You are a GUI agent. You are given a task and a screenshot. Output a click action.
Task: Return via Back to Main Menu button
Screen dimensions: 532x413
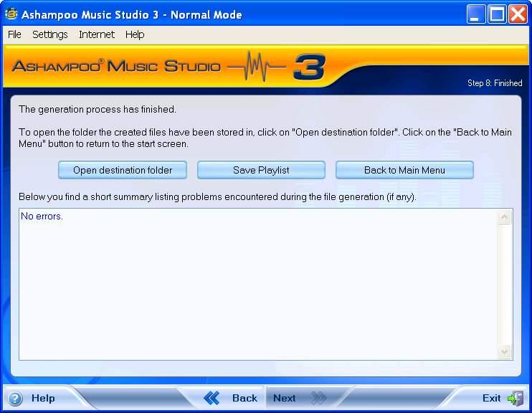[404, 170]
